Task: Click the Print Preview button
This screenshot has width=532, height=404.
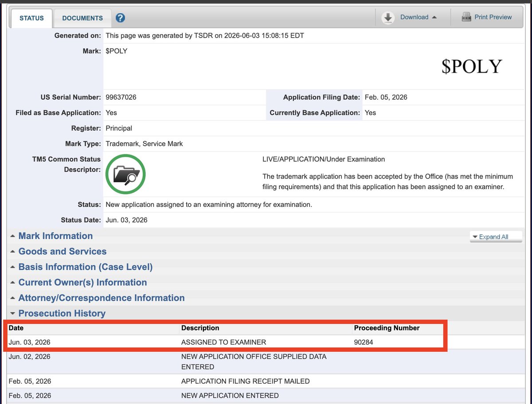Action: [x=486, y=17]
